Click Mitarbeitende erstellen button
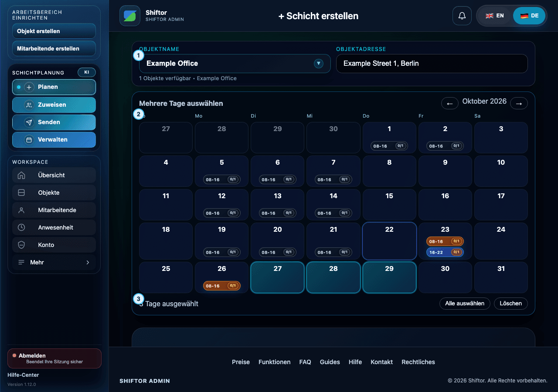Viewport: 558px width, 392px height. pyautogui.click(x=54, y=49)
